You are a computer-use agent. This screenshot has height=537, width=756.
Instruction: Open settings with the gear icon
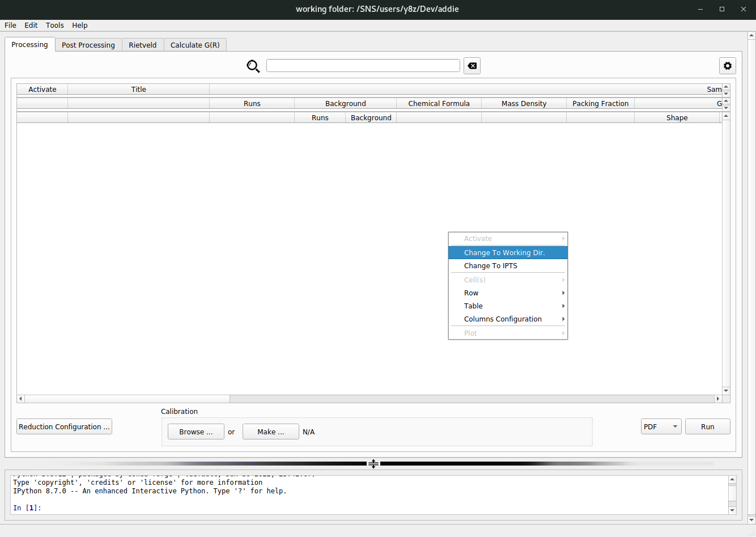[727, 66]
